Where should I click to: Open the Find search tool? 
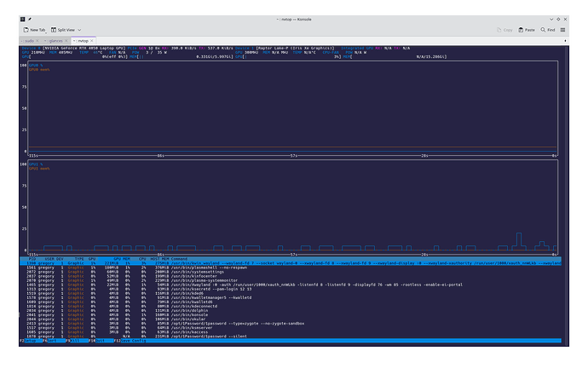tap(547, 30)
